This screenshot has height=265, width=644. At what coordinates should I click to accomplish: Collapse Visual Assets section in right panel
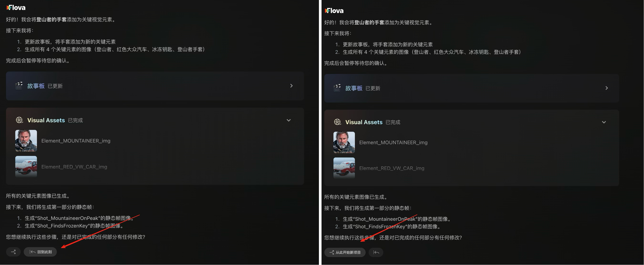pos(604,122)
